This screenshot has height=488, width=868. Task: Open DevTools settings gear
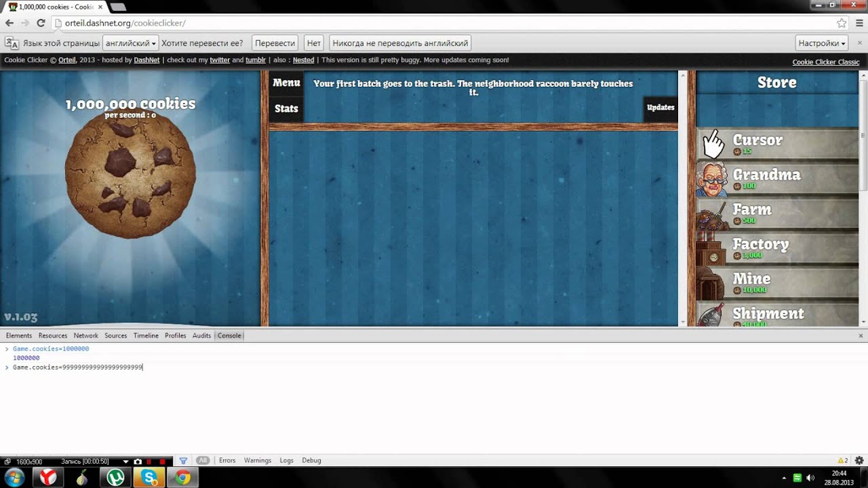pos(859,460)
